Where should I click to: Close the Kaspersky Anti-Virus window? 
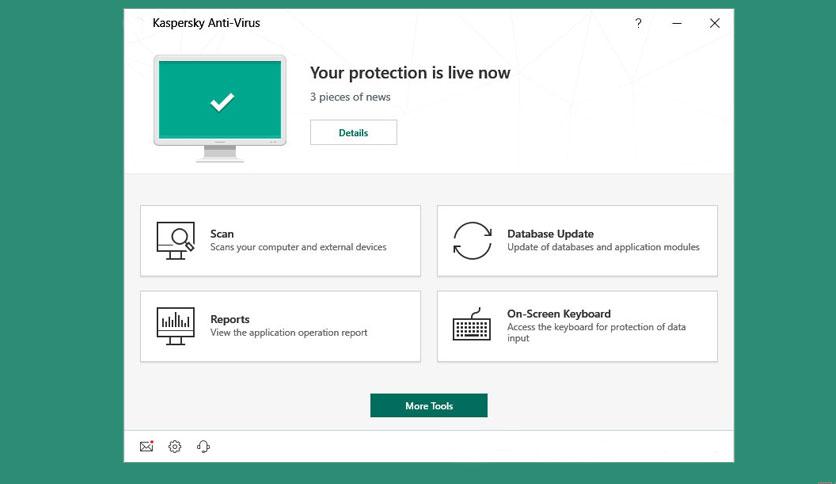(714, 23)
